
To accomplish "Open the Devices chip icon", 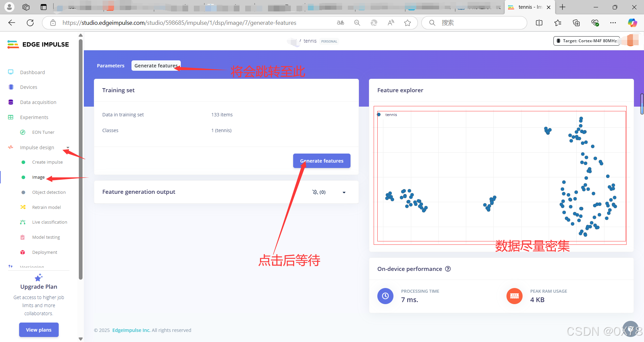I will pos(11,87).
